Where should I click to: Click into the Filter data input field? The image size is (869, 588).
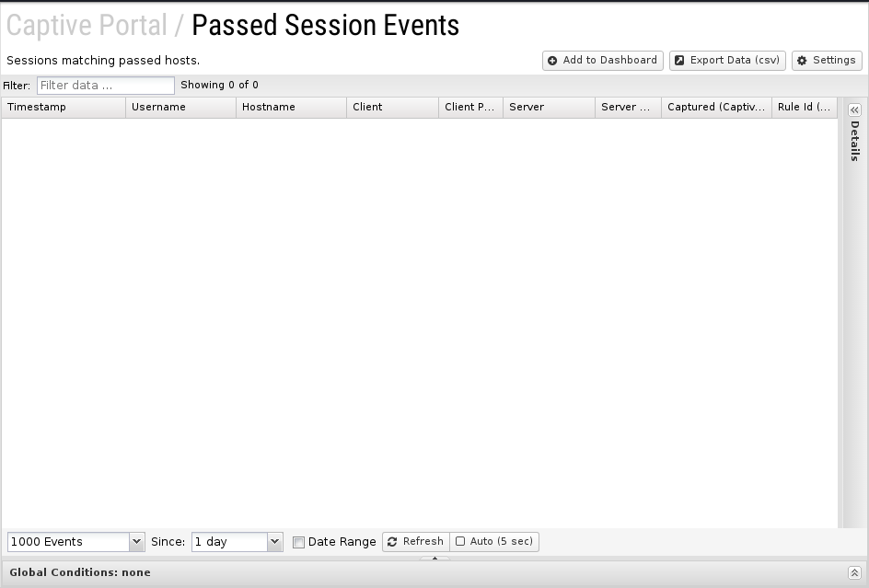pyautogui.click(x=106, y=86)
